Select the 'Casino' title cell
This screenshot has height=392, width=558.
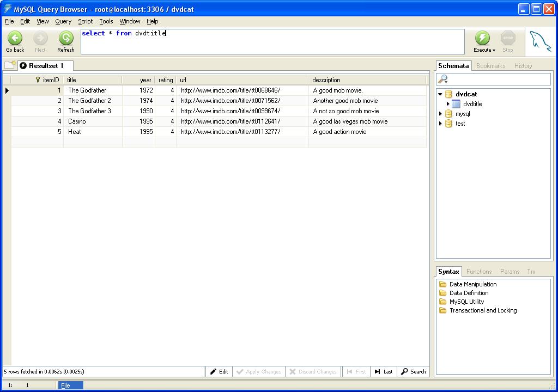(x=93, y=121)
